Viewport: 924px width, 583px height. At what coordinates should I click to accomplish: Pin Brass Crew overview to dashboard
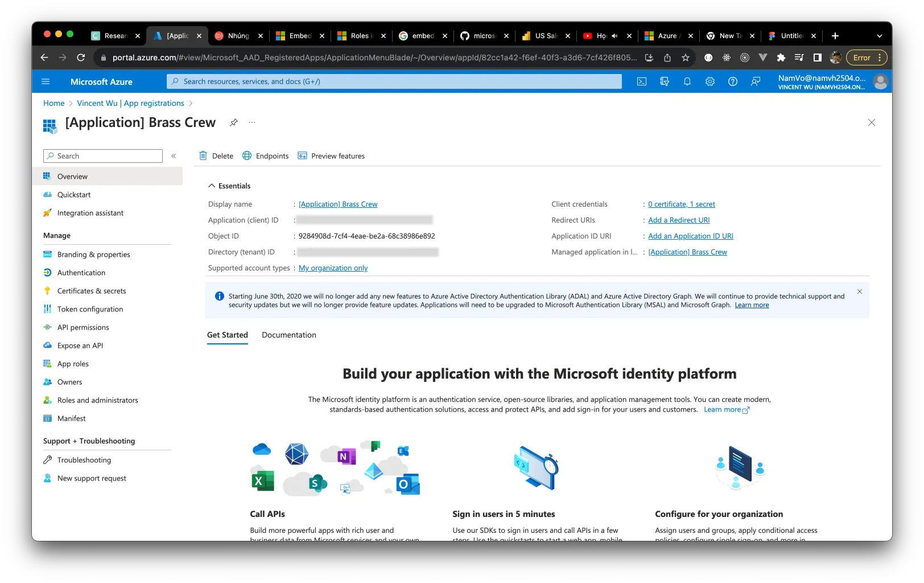tap(233, 122)
